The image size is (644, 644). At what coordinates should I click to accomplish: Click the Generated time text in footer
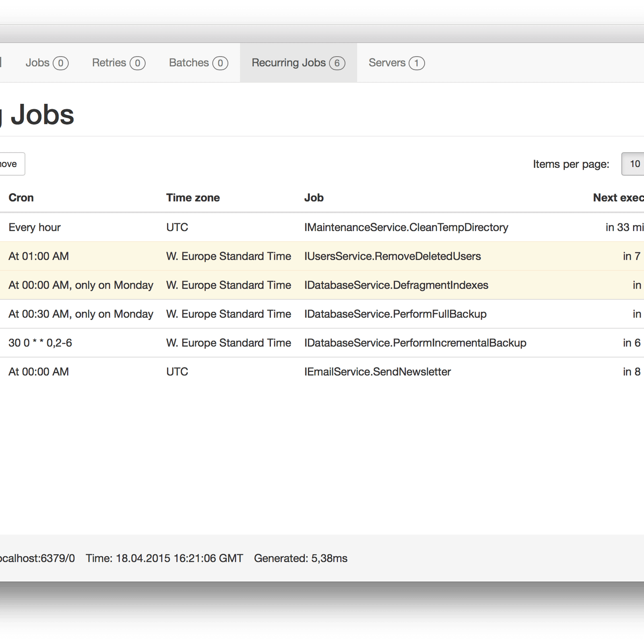300,558
